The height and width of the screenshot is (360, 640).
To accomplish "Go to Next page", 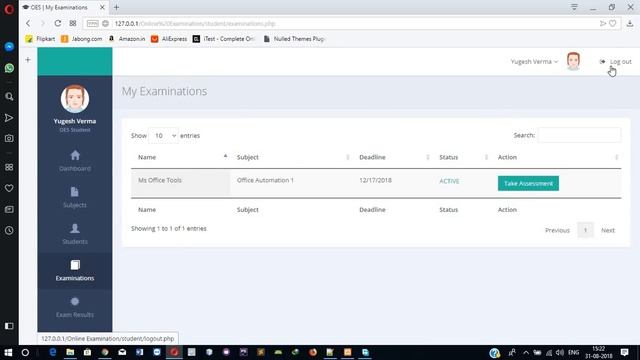I will coord(608,230).
